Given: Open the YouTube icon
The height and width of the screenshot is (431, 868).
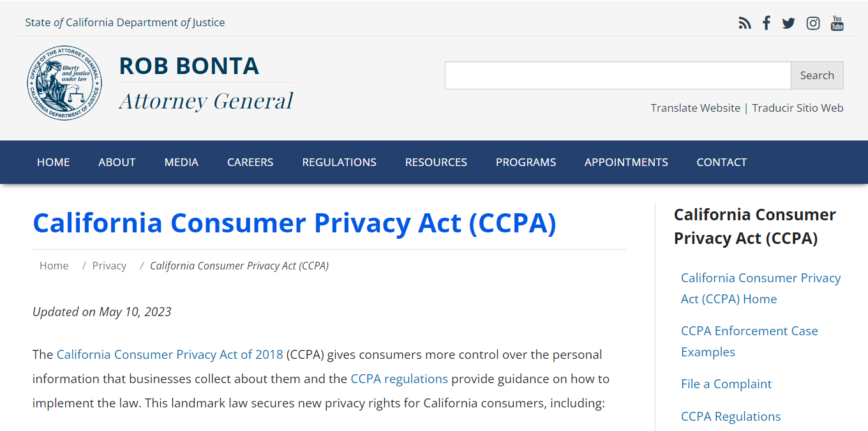Looking at the screenshot, I should tap(837, 22).
